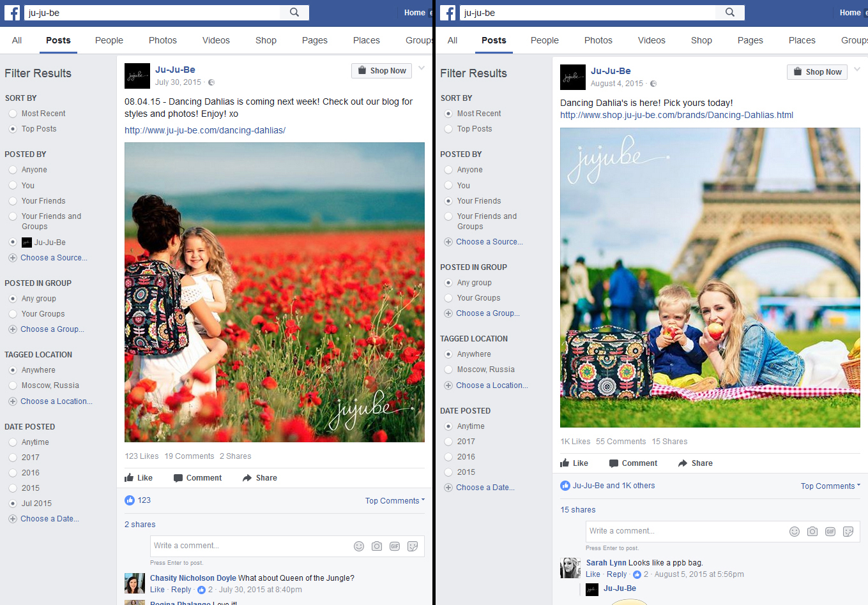The width and height of the screenshot is (868, 605).
Task: Click the plus icon beside Choose a Source in left window
Action: tap(13, 258)
